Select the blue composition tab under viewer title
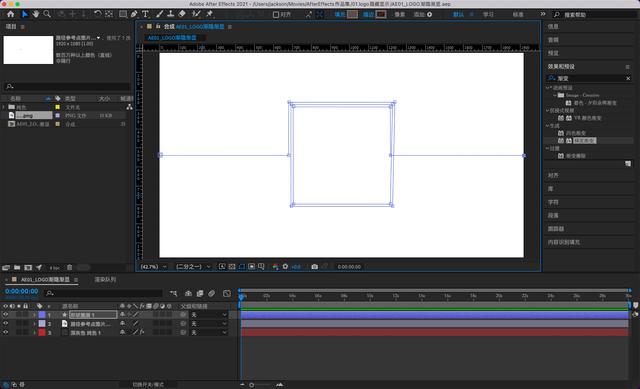The height and width of the screenshot is (389, 640). (172, 38)
